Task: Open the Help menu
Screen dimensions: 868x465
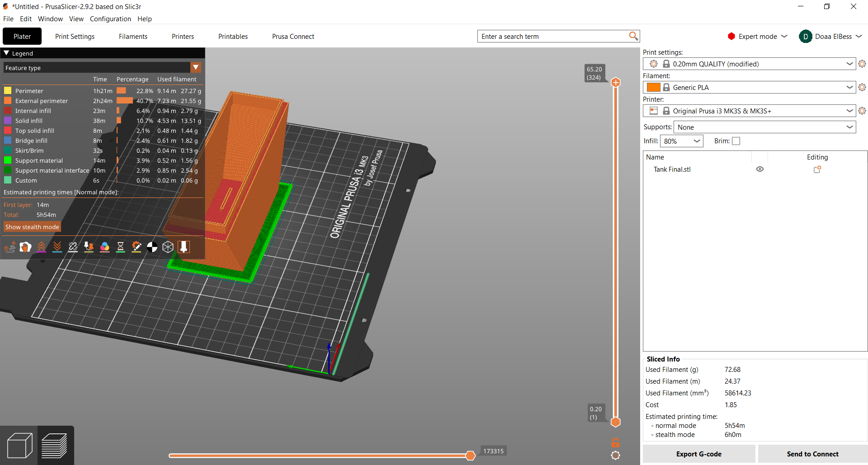Action: pos(145,19)
